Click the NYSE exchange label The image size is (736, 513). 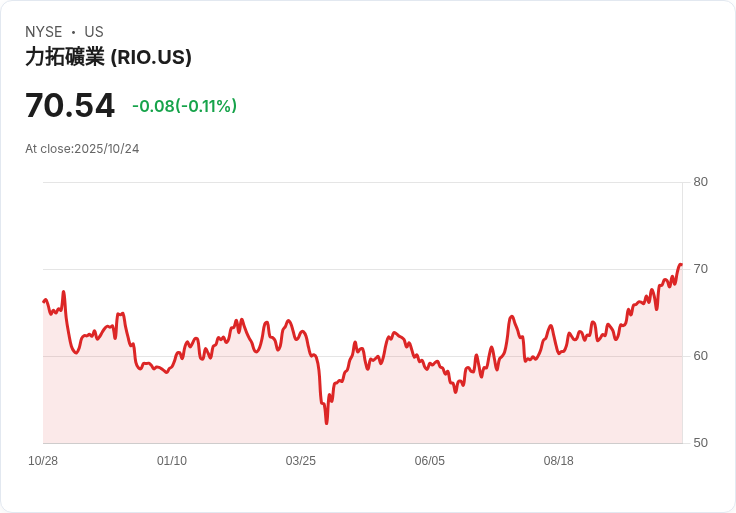click(x=44, y=32)
